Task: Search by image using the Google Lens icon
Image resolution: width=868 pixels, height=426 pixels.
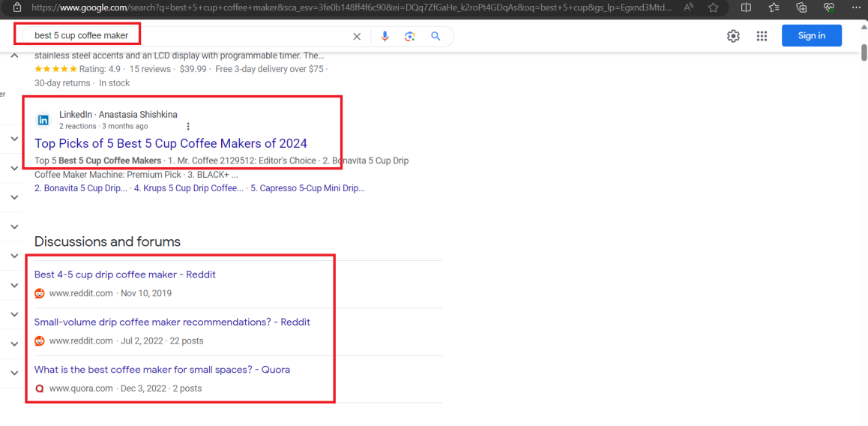Action: pyautogui.click(x=410, y=37)
